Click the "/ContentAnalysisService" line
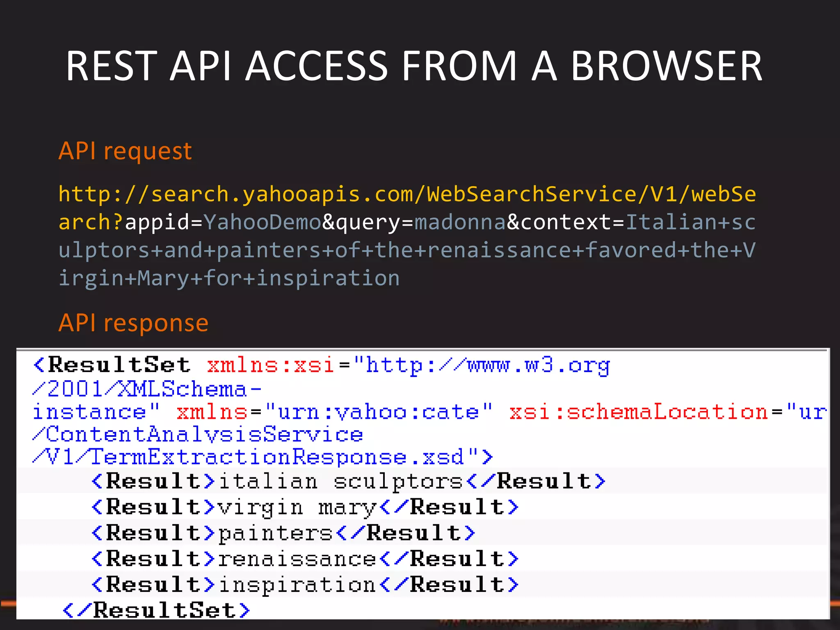This screenshot has height=630, width=840. [x=198, y=434]
